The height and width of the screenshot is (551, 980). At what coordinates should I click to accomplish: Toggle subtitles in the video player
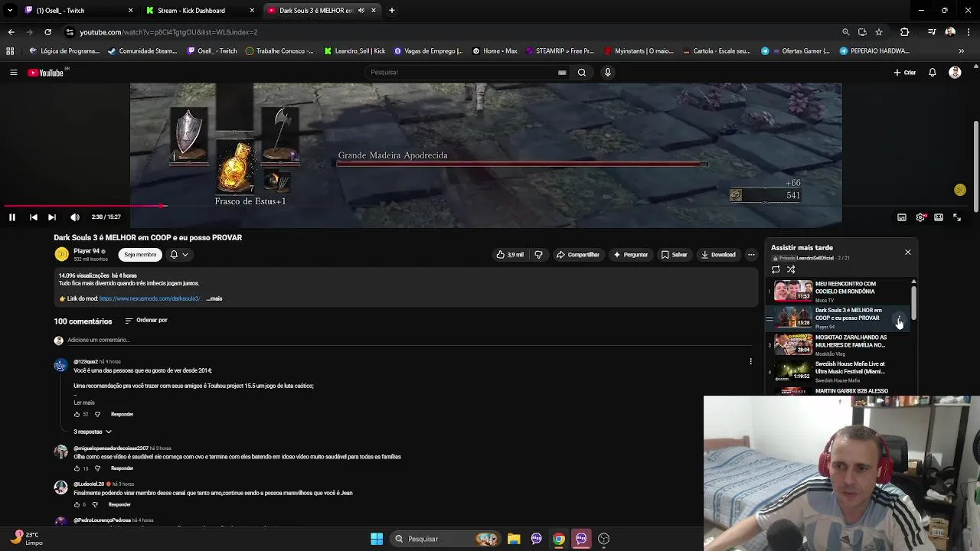902,217
